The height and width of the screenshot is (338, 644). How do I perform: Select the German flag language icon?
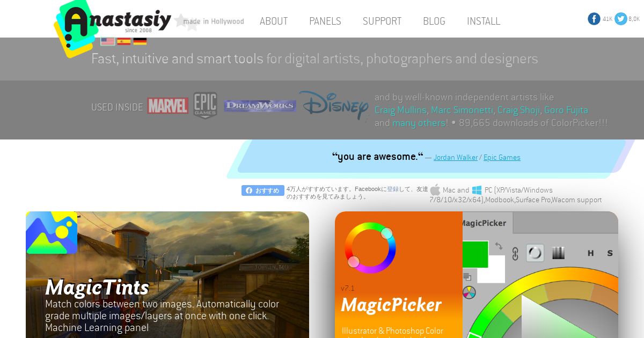140,41
